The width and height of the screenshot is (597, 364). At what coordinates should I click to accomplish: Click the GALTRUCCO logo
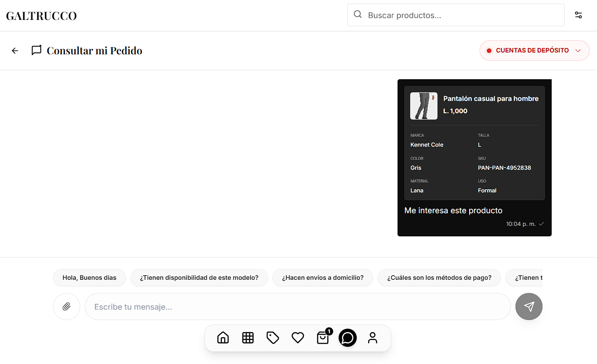[41, 15]
